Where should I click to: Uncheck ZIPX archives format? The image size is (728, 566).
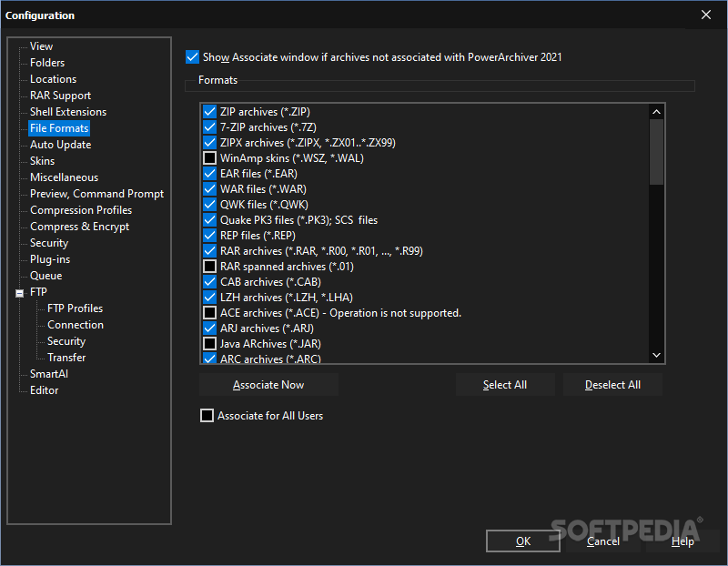point(210,143)
